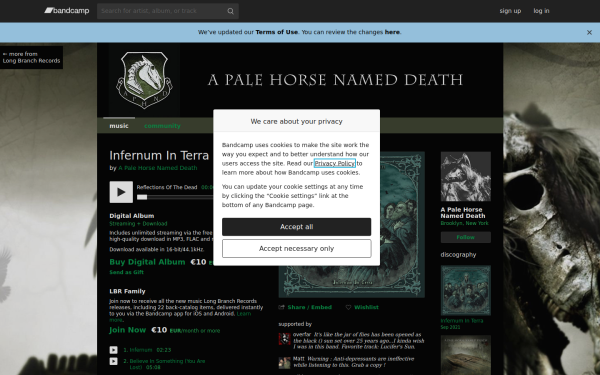Viewport: 600px width, 375px height.
Task: Open A Pale Horse Named Death artist link
Action: pyautogui.click(x=158, y=168)
